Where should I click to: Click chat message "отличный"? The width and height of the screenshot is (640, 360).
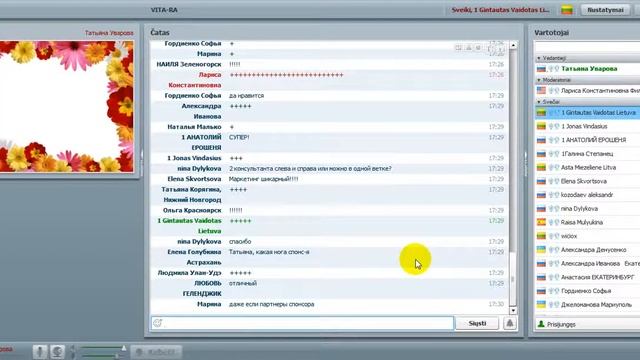click(243, 283)
